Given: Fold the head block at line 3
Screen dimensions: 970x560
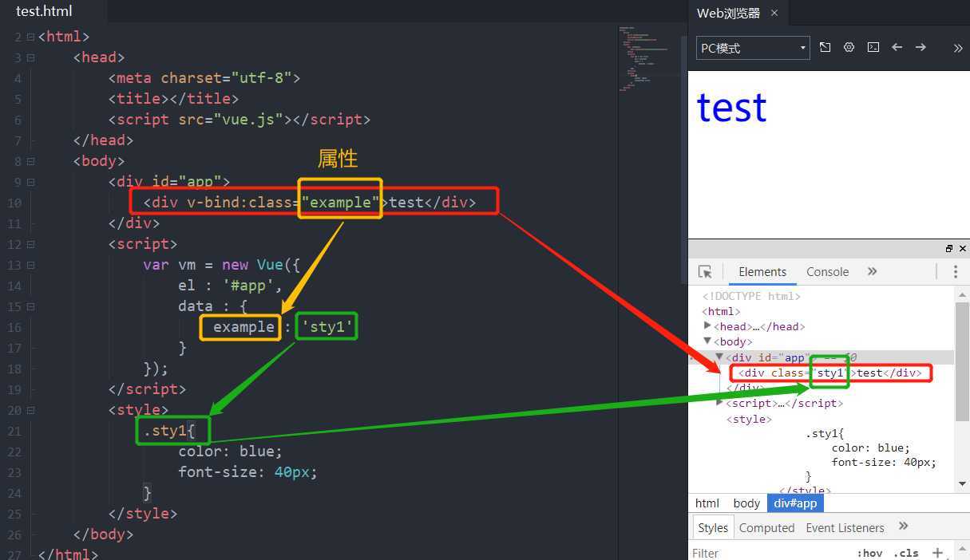Looking at the screenshot, I should 30,57.
